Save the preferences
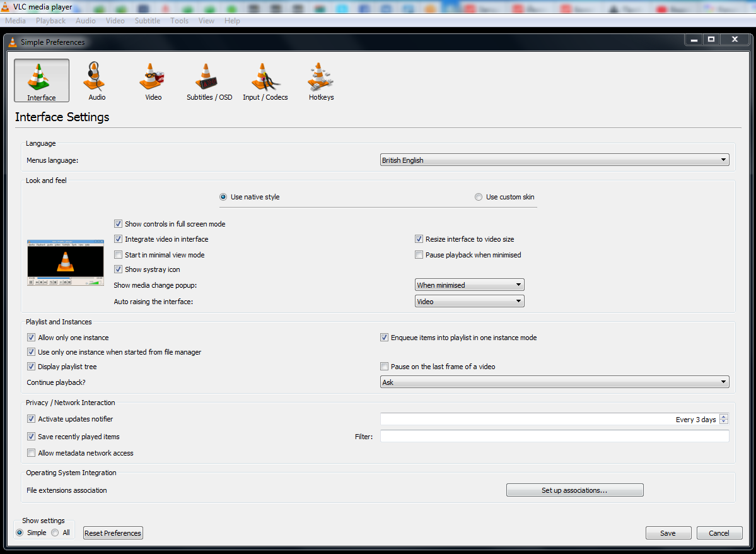The height and width of the screenshot is (554, 756). (x=668, y=533)
